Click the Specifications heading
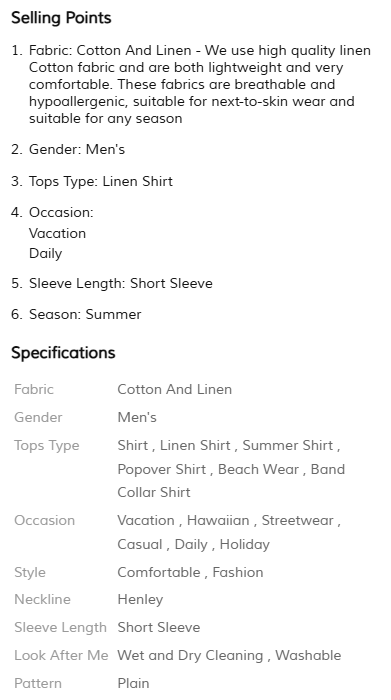This screenshot has width=391, height=700. click(x=63, y=353)
